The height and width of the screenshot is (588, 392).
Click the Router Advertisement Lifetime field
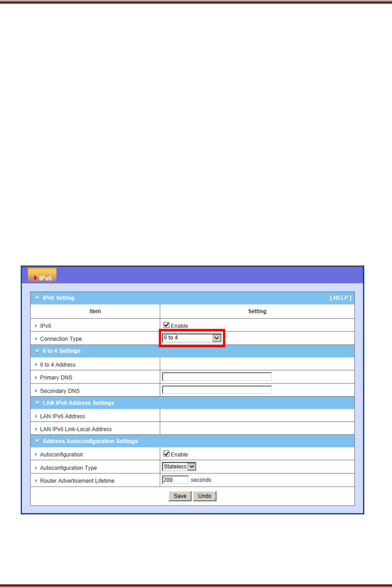coord(175,480)
